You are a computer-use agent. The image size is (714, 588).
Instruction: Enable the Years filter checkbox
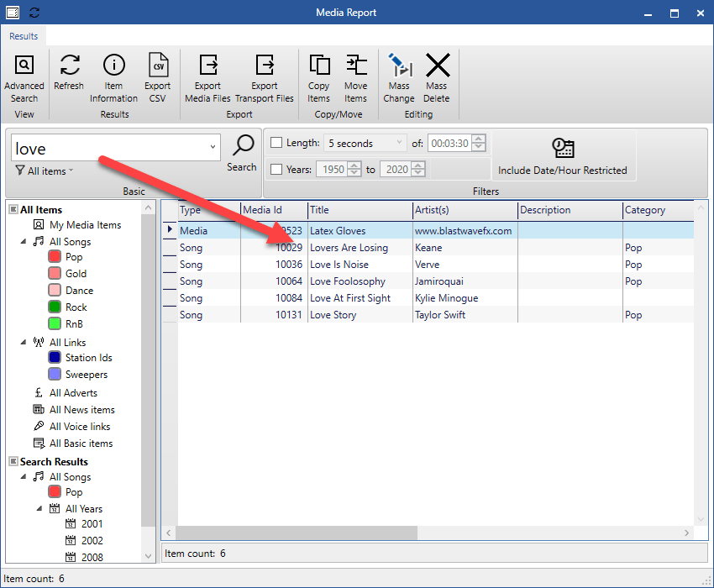(276, 170)
